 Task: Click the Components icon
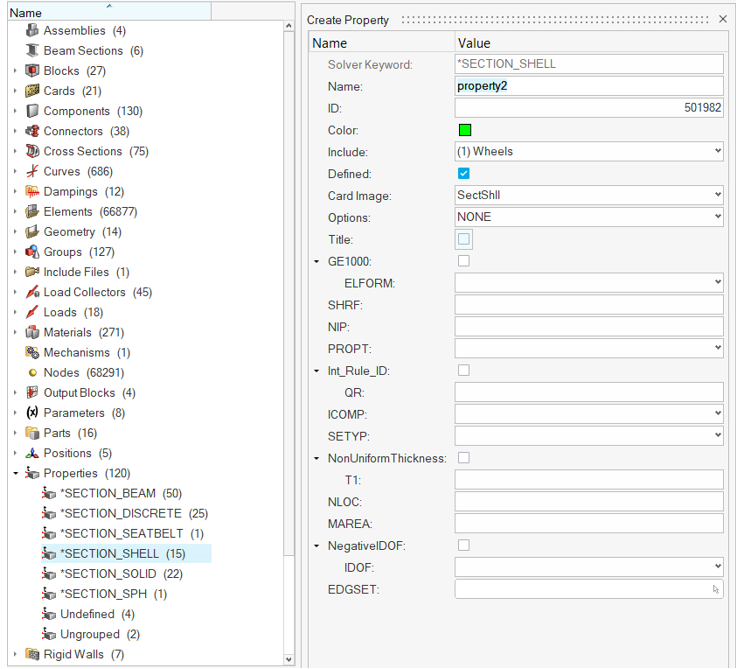(32, 111)
